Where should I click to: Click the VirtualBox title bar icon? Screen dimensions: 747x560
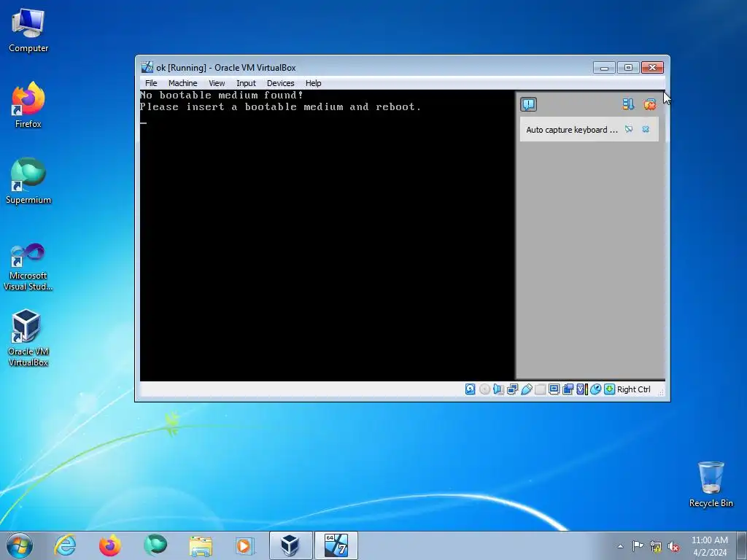(x=147, y=67)
